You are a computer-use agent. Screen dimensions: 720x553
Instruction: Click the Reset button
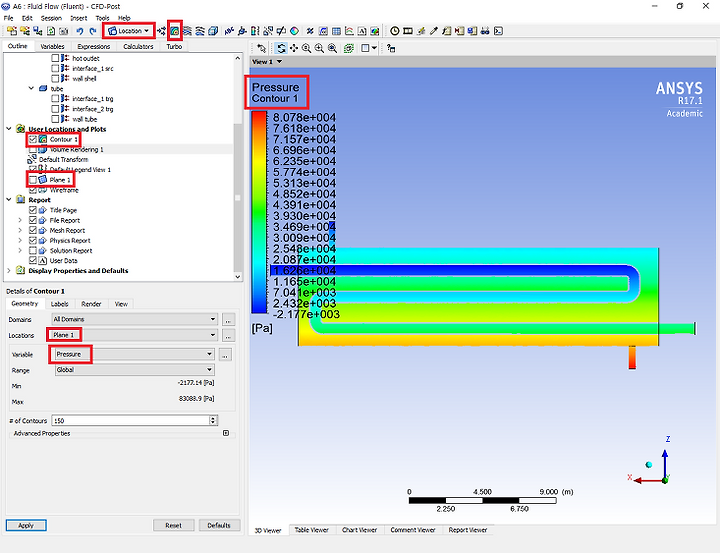[x=174, y=525]
